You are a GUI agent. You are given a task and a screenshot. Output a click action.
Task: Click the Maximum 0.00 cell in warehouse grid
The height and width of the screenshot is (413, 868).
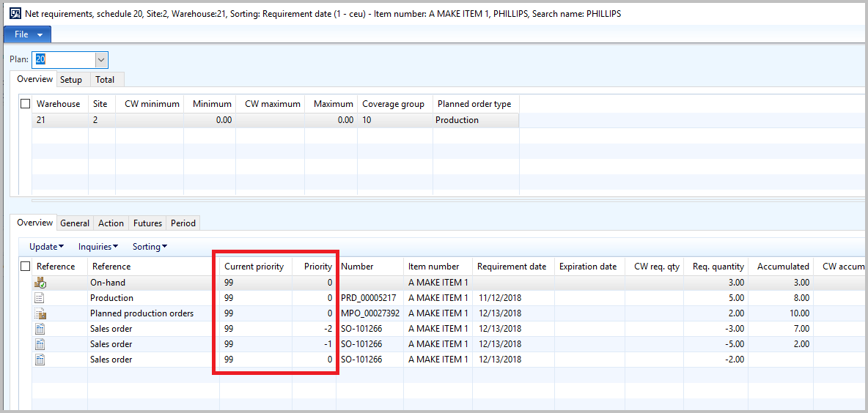[x=331, y=120]
